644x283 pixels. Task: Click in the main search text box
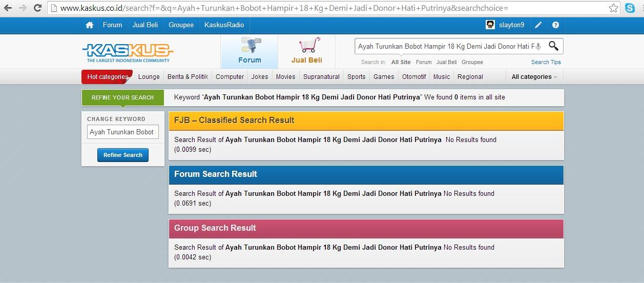click(x=445, y=46)
